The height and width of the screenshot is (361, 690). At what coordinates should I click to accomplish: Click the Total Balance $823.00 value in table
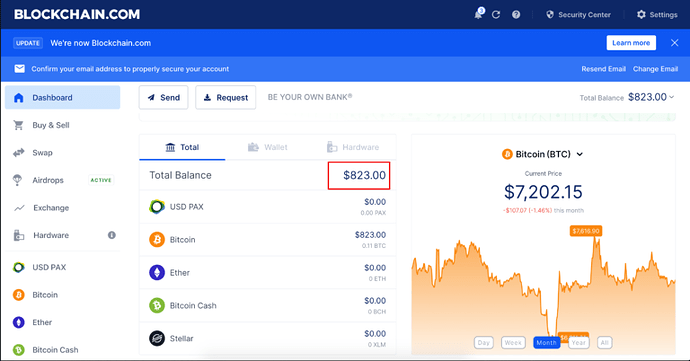tap(364, 175)
